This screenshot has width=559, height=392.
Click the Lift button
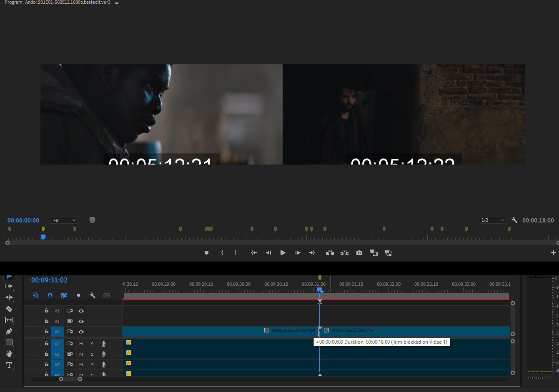[x=330, y=253]
